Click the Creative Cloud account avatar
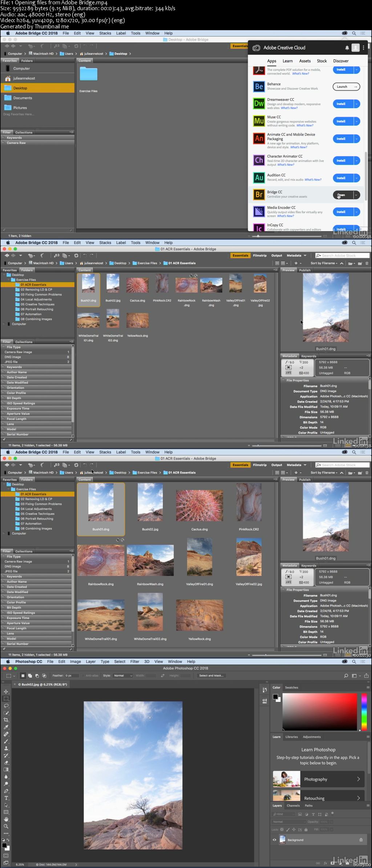372x868 pixels. 356,48
